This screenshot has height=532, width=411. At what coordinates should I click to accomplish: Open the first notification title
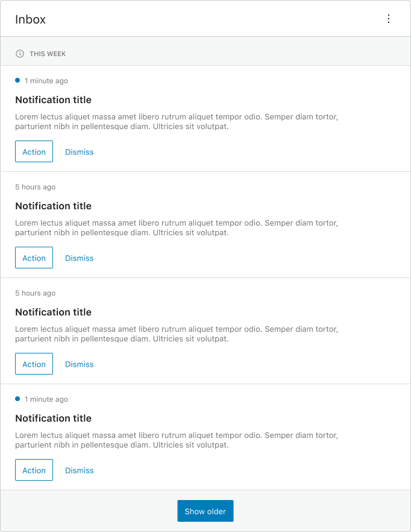(x=53, y=100)
